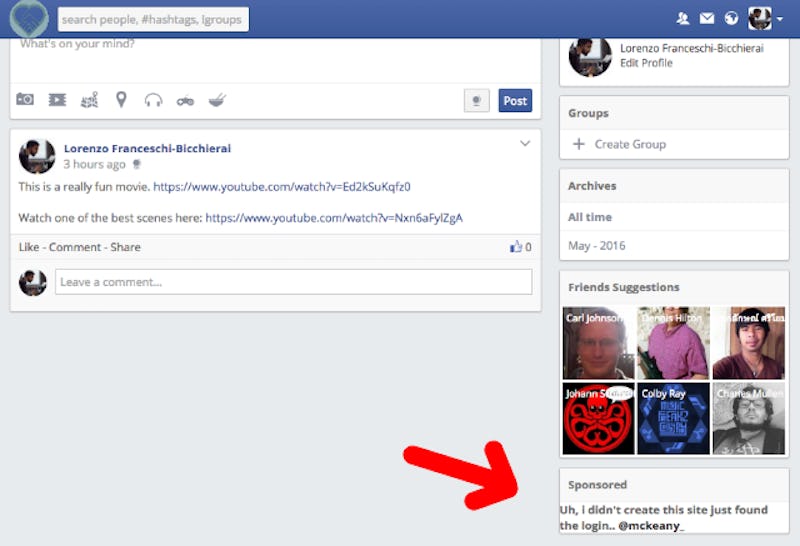
Task: Open the May - 2016 archive
Action: (x=597, y=245)
